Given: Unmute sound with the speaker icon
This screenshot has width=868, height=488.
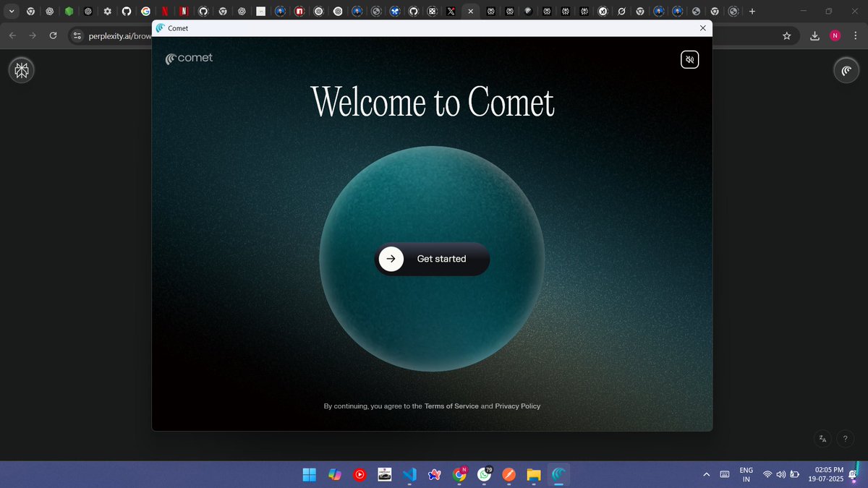Looking at the screenshot, I should click(690, 59).
